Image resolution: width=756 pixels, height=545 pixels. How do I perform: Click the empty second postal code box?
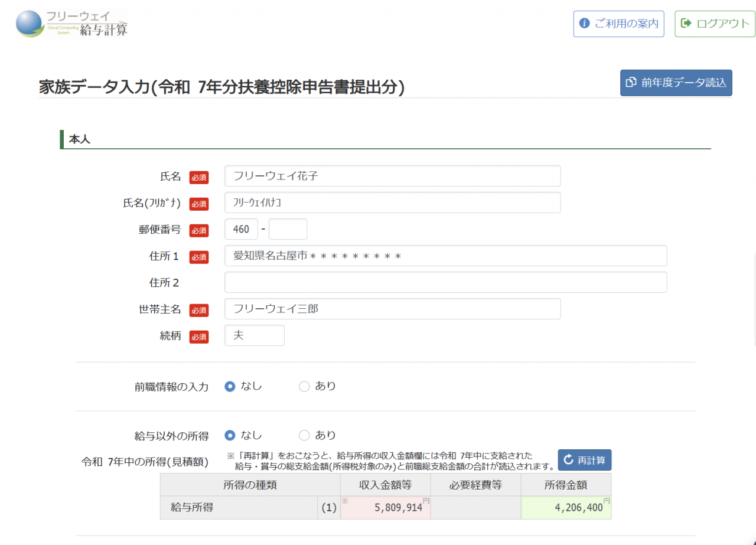point(288,229)
